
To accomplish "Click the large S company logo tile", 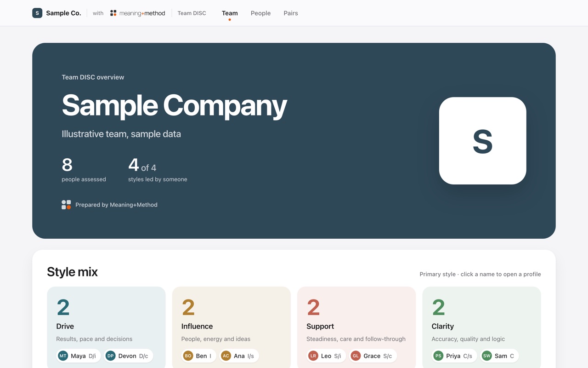I will point(482,141).
